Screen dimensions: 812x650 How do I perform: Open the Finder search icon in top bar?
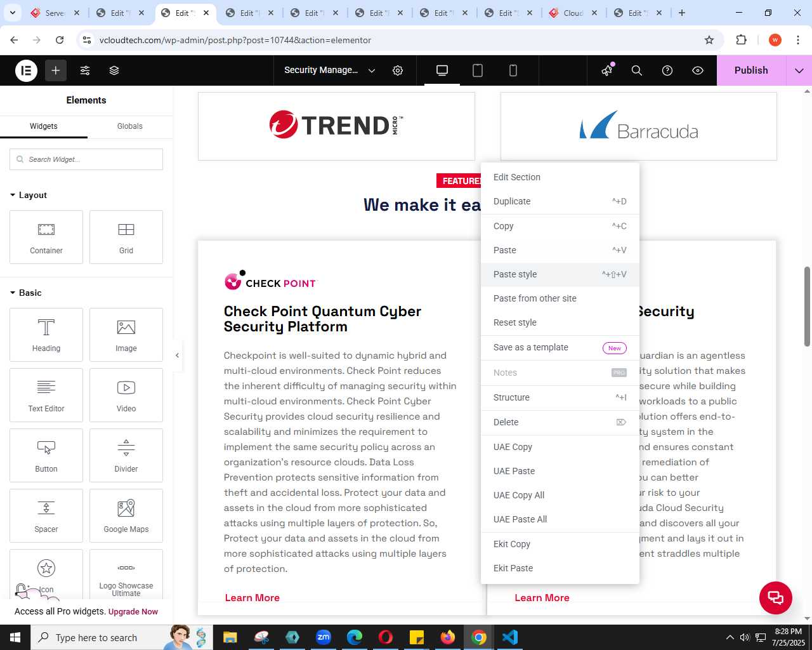(637, 70)
